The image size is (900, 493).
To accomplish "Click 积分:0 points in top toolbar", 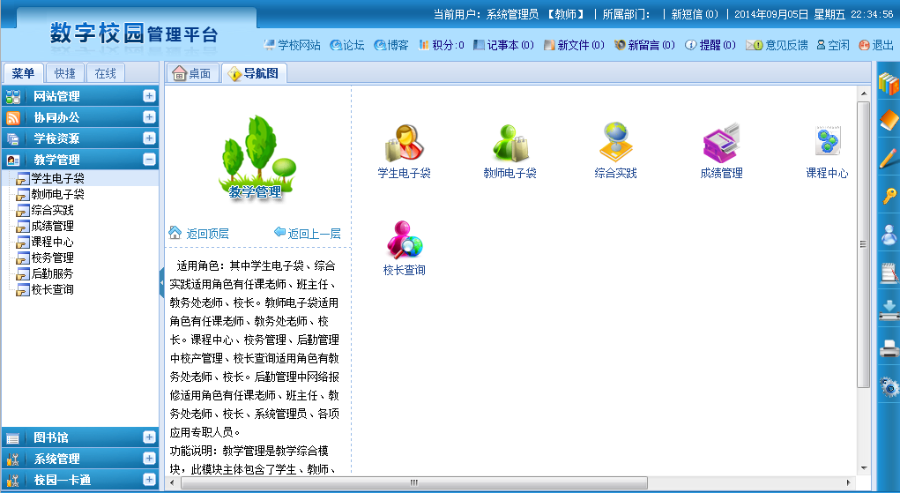I will click(x=441, y=45).
